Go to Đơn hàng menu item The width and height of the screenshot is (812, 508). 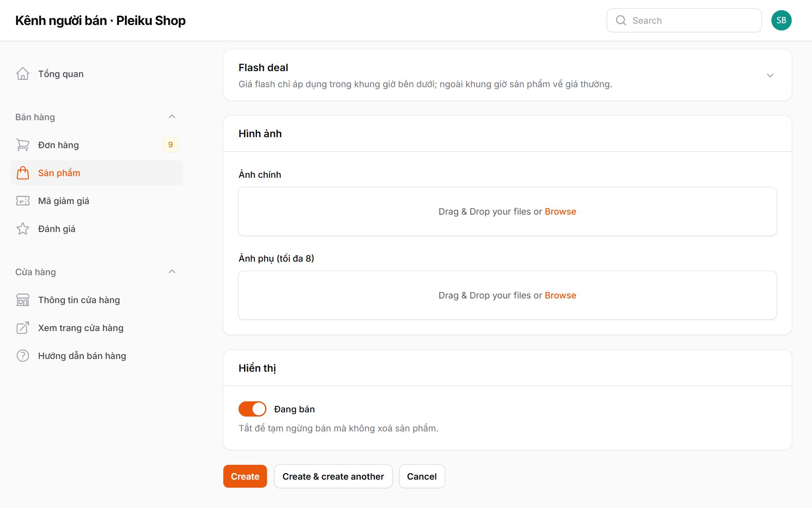click(96, 145)
